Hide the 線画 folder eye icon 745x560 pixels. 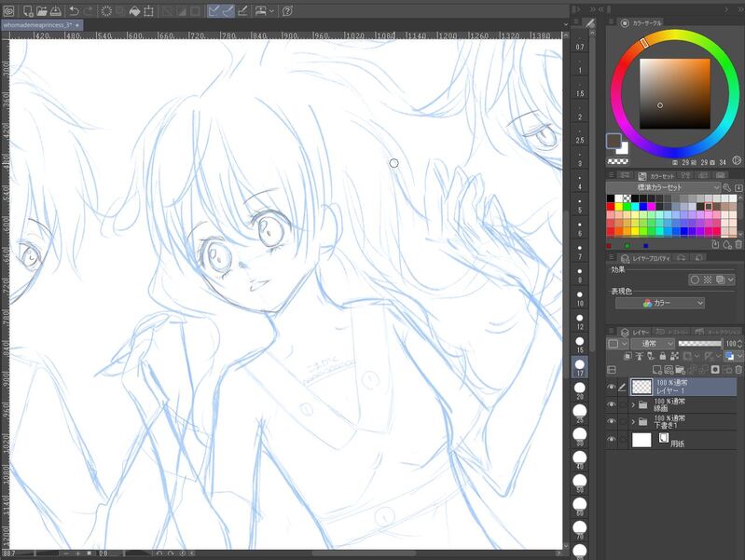[x=612, y=404]
